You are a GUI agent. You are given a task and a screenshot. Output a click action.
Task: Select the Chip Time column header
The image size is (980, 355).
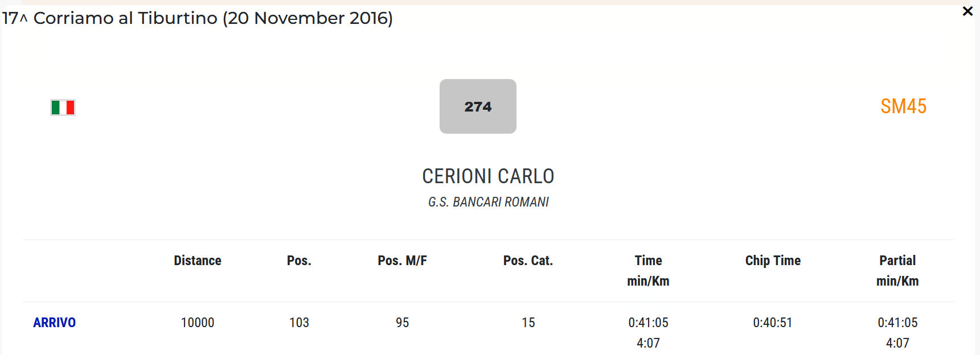[773, 261]
